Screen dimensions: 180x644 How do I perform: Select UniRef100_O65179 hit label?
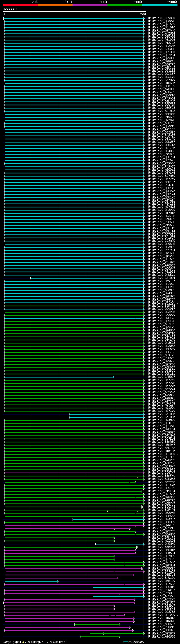pos(161,581)
